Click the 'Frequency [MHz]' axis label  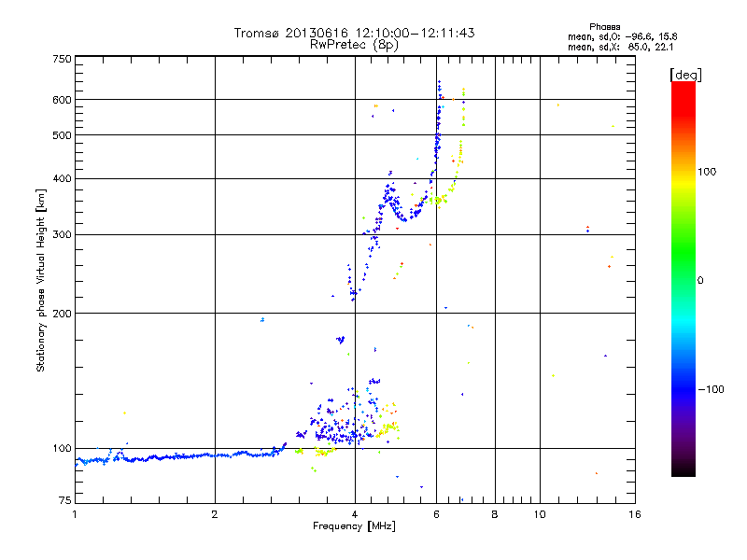354,526
